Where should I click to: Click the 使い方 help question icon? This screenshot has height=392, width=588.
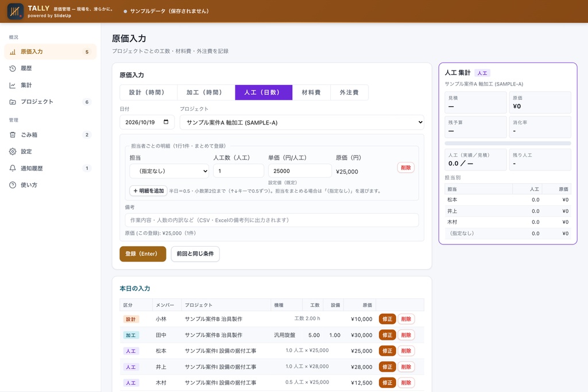coord(13,185)
